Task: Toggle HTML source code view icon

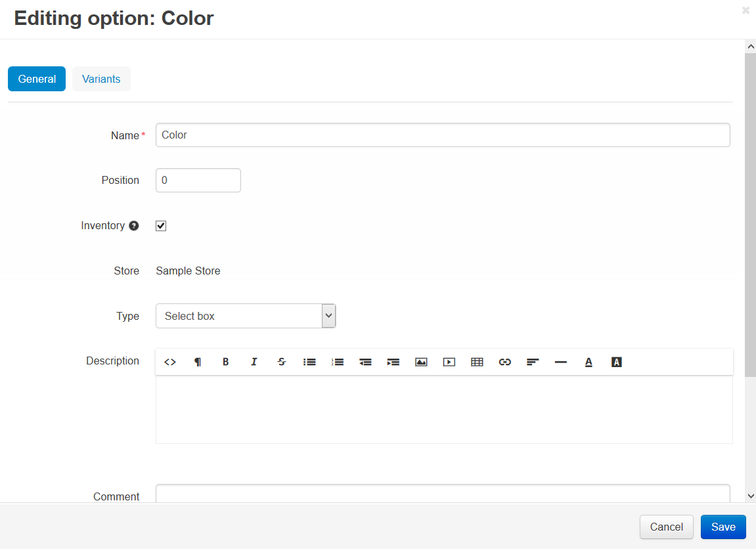Action: (x=169, y=362)
